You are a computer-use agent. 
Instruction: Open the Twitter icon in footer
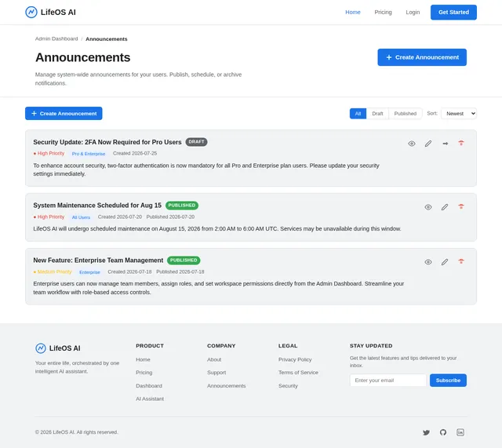pos(426,432)
